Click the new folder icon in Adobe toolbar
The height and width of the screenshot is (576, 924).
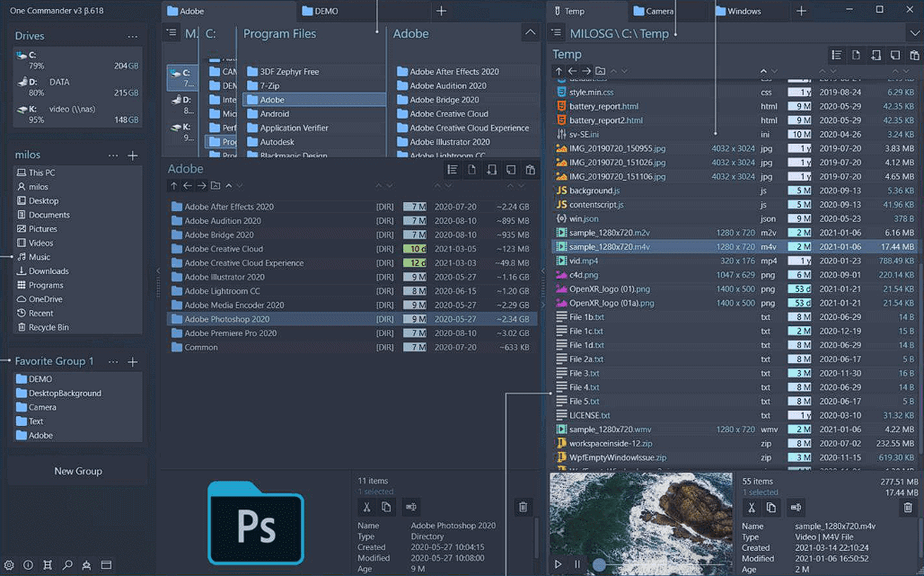pyautogui.click(x=491, y=170)
